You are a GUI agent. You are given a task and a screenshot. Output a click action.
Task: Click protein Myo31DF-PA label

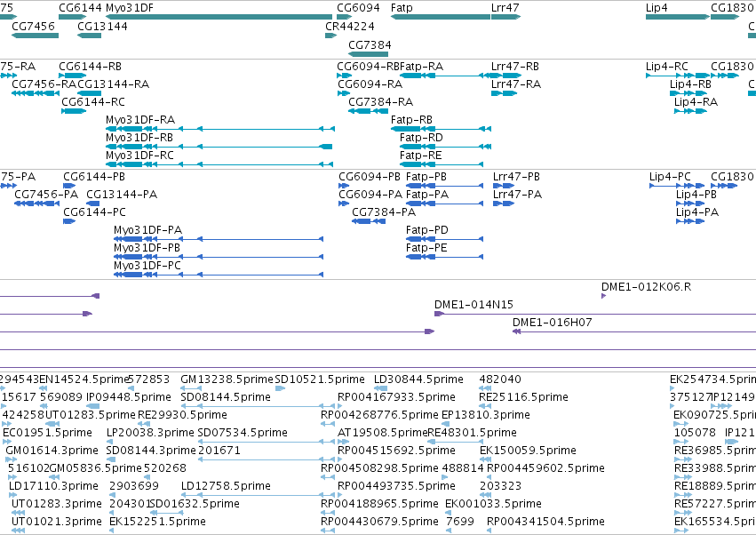[148, 230]
